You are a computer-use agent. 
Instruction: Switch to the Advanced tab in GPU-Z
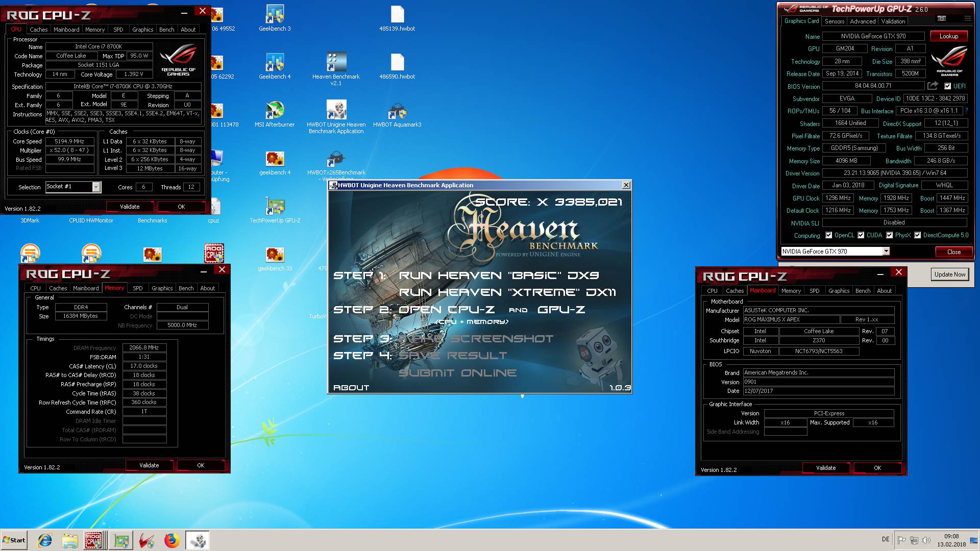(x=863, y=21)
